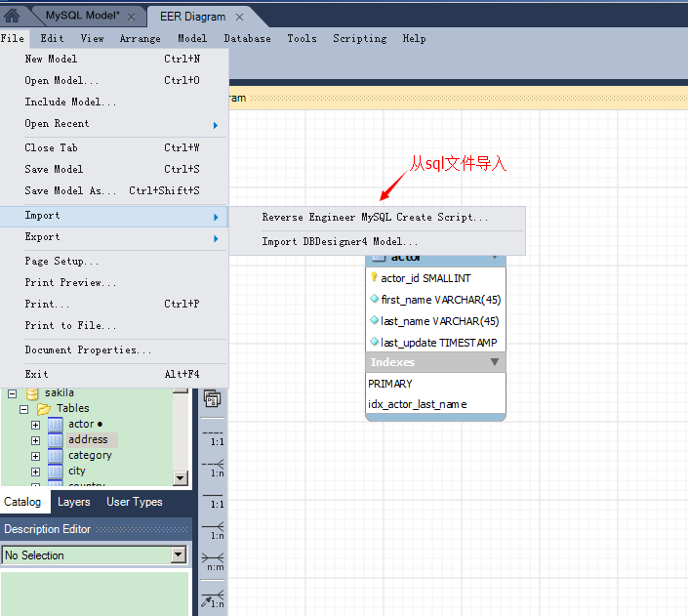Open the Model menu
The width and height of the screenshot is (688, 616).
[x=192, y=39]
